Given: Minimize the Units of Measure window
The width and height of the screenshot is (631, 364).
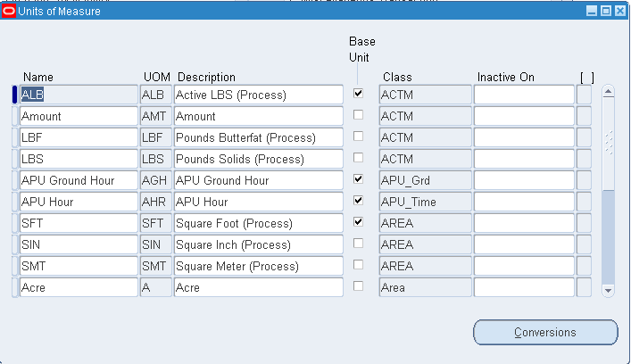Looking at the screenshot, I should tap(592, 11).
